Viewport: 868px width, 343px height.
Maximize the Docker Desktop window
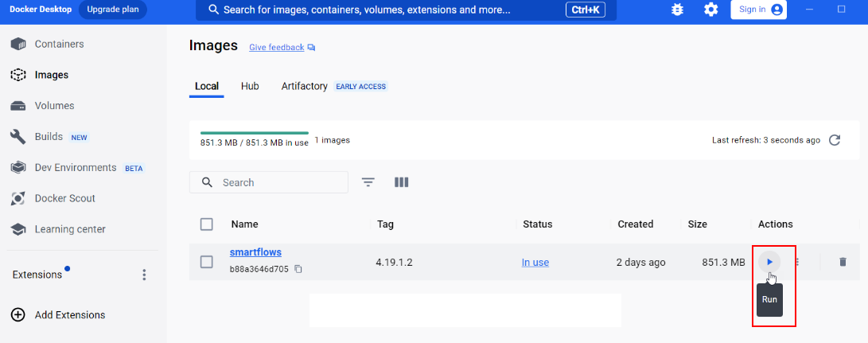842,10
